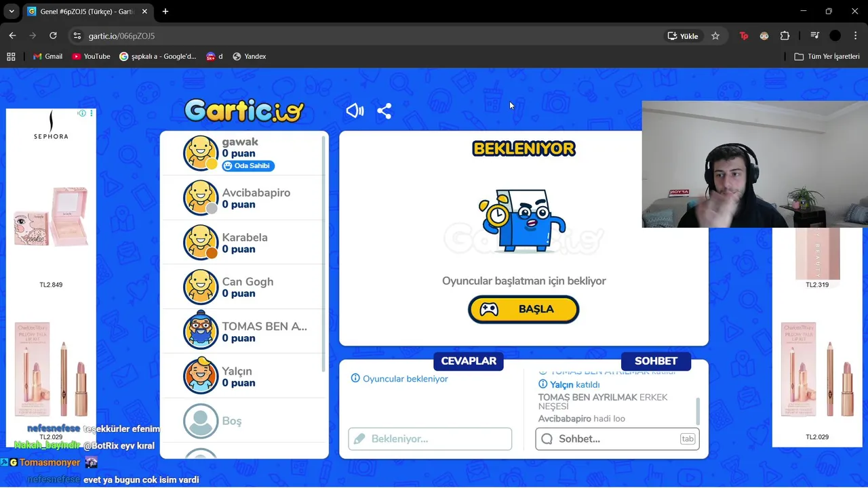
Task: Click the player list scrollbar
Action: (x=324, y=254)
